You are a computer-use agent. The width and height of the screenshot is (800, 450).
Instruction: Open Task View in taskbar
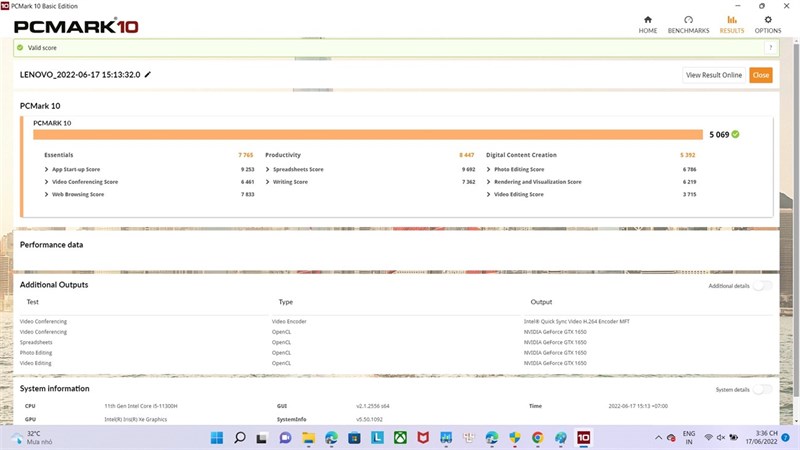click(262, 438)
